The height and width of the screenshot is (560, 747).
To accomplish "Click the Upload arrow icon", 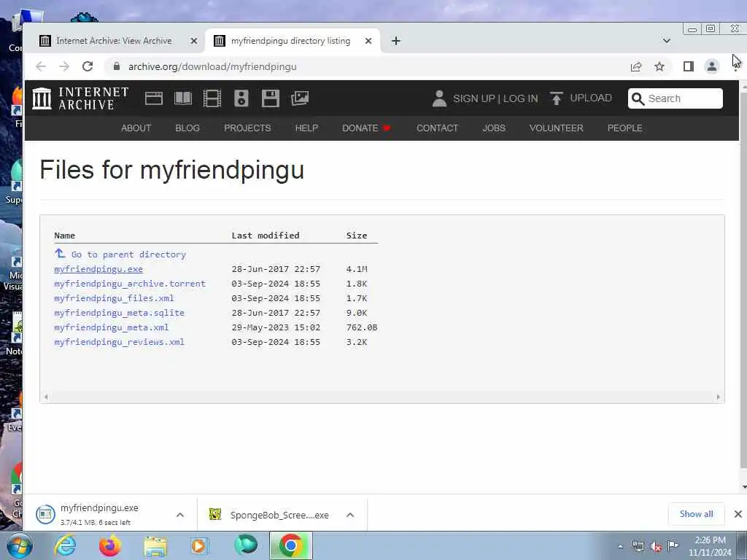I will (556, 98).
